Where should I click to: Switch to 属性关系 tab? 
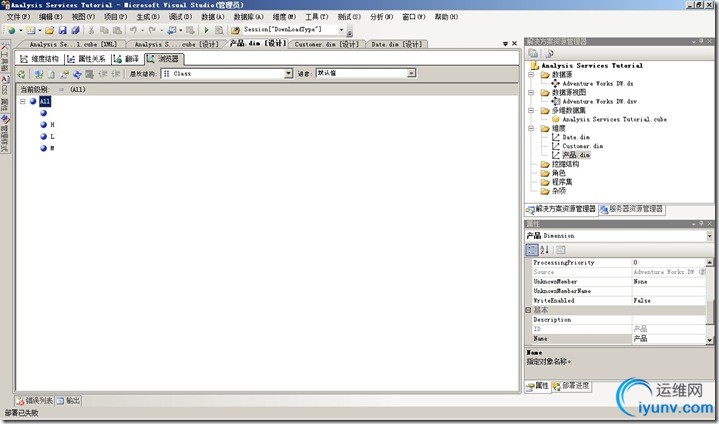click(87, 59)
